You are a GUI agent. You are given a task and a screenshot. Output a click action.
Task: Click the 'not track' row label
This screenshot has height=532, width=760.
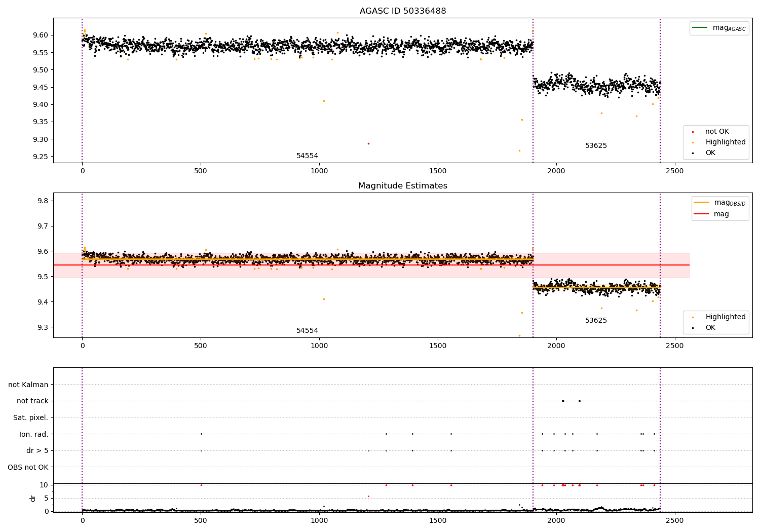pos(32,401)
